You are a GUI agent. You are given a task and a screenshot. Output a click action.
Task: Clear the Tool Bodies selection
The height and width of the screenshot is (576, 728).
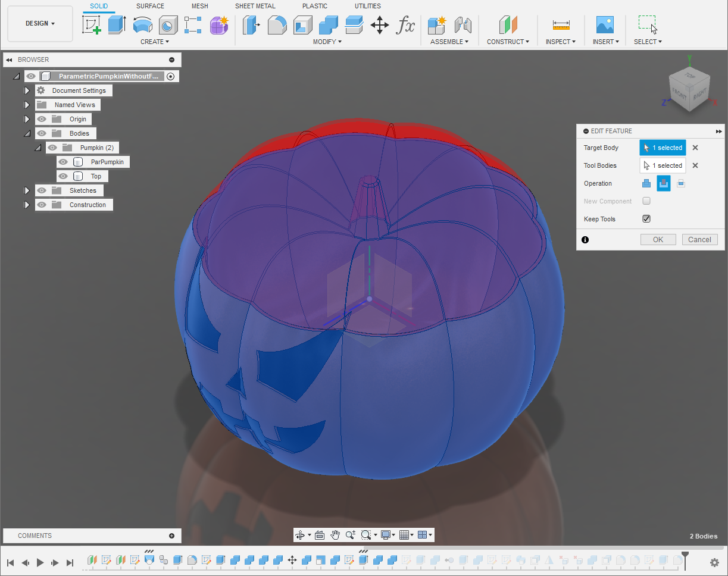tap(695, 165)
